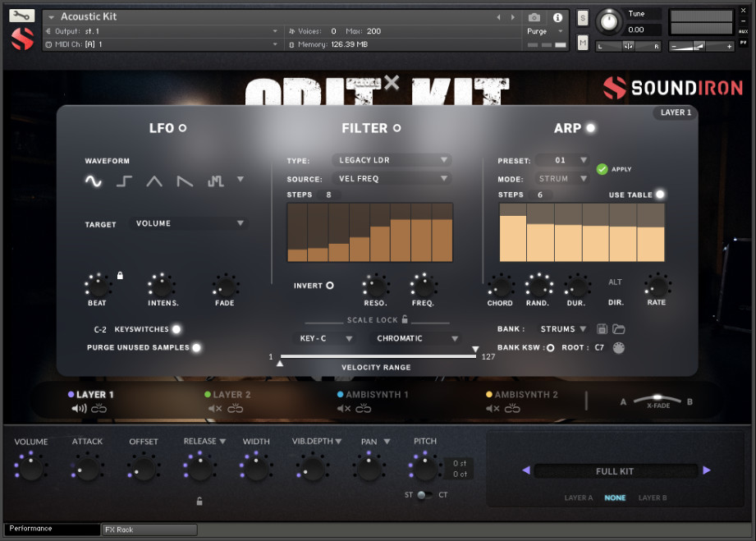Image resolution: width=756 pixels, height=541 pixels.
Task: Click the Kontakt Mute M button
Action: (583, 44)
